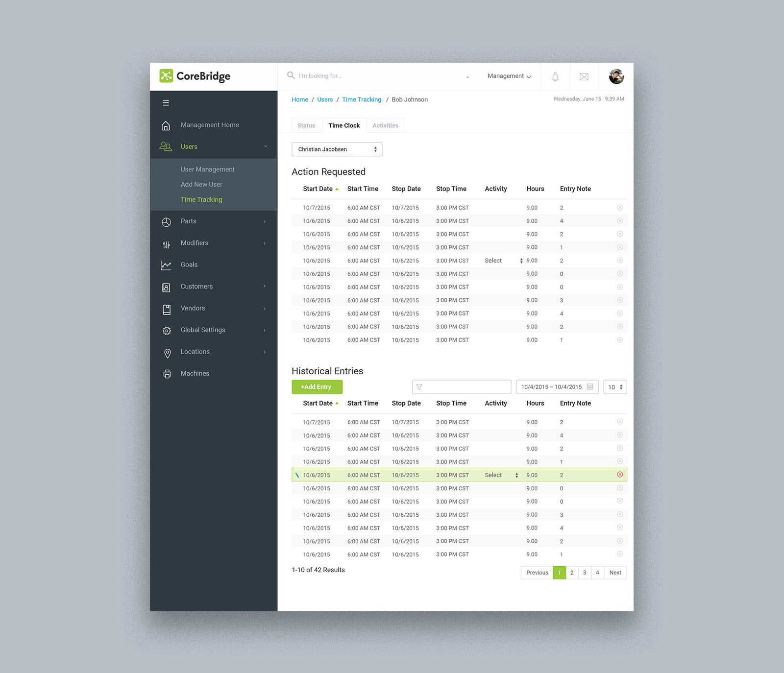Select Time Tracking in sidebar submenu
The height and width of the screenshot is (673, 784).
pyautogui.click(x=201, y=200)
